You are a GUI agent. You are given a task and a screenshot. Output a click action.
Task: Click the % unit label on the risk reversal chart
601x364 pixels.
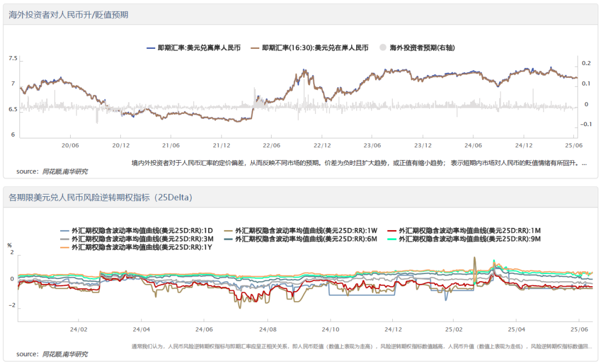point(9,245)
